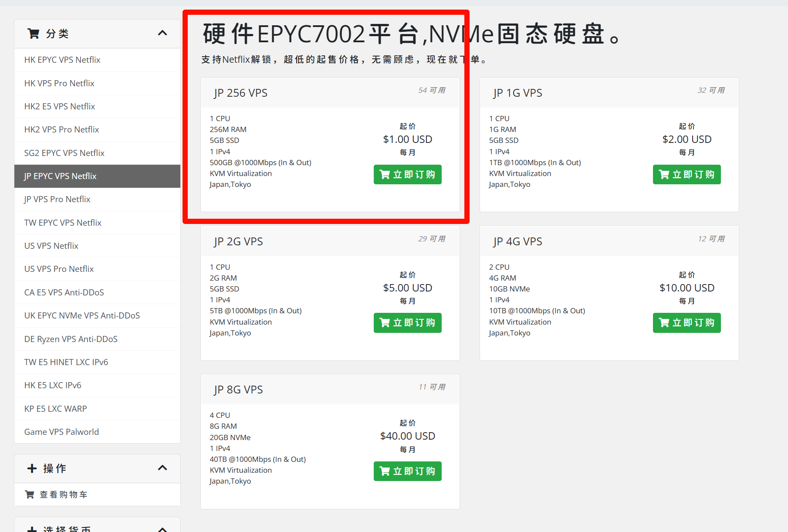Order the JP 256 VPS plan
788x532 pixels.
(x=407, y=175)
